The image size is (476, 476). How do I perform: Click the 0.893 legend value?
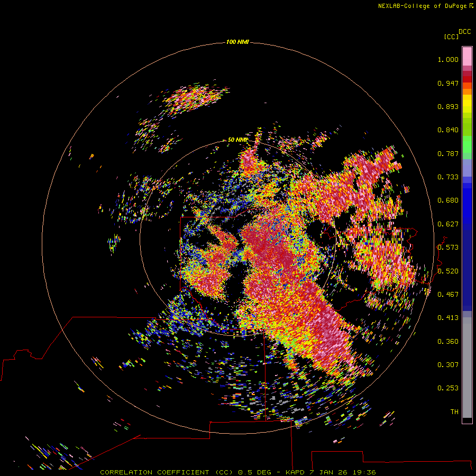click(x=448, y=106)
